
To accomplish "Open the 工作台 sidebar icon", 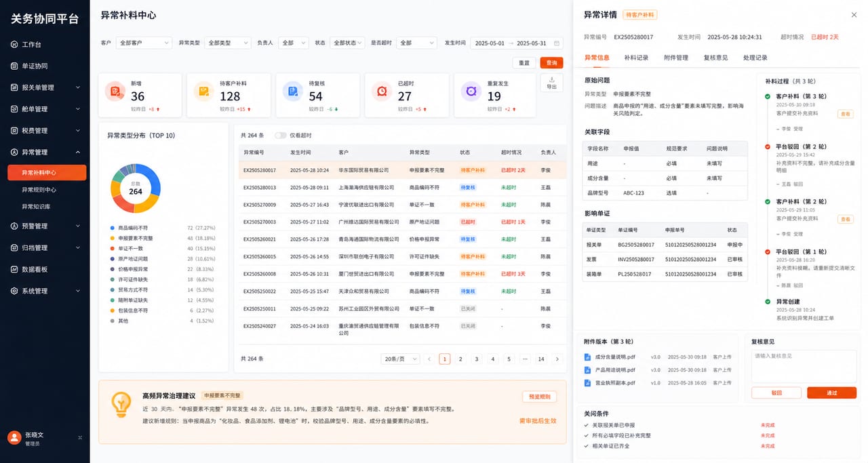I will click(x=14, y=44).
